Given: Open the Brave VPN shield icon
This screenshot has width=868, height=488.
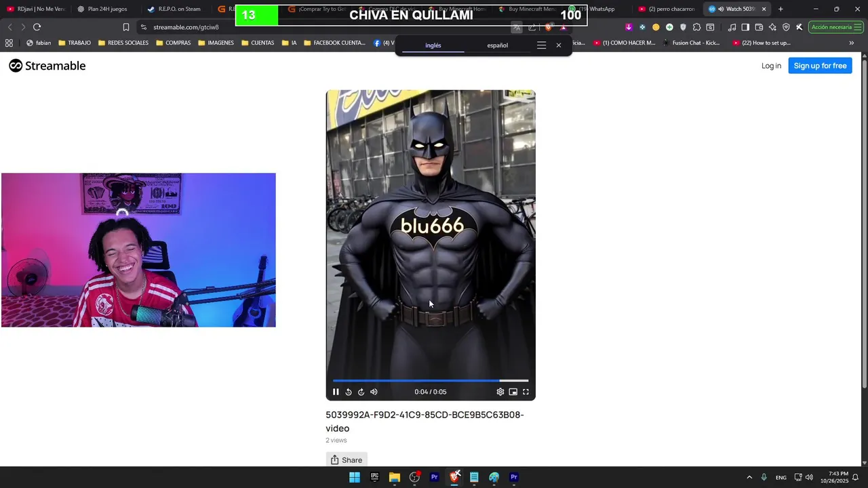Looking at the screenshot, I should coord(786,27).
